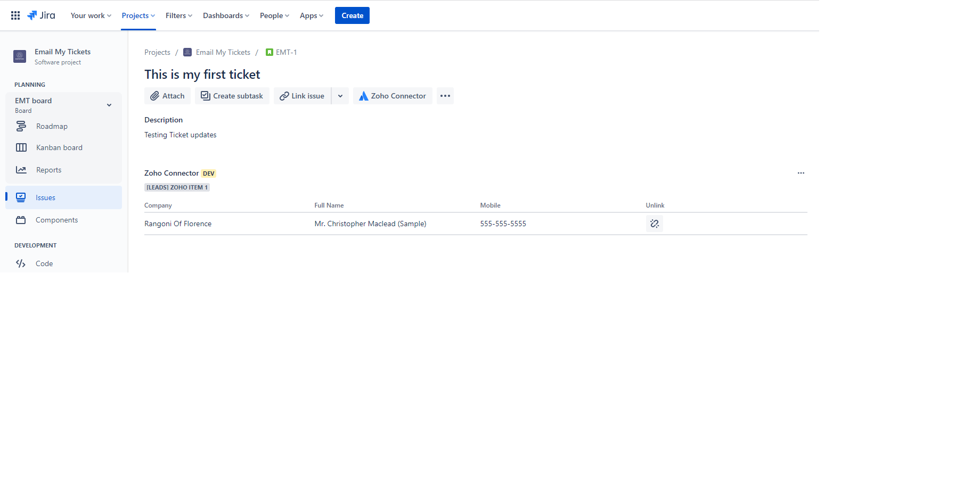This screenshot has width=980, height=479.
Task: Click the Full Name column header
Action: pyautogui.click(x=329, y=205)
